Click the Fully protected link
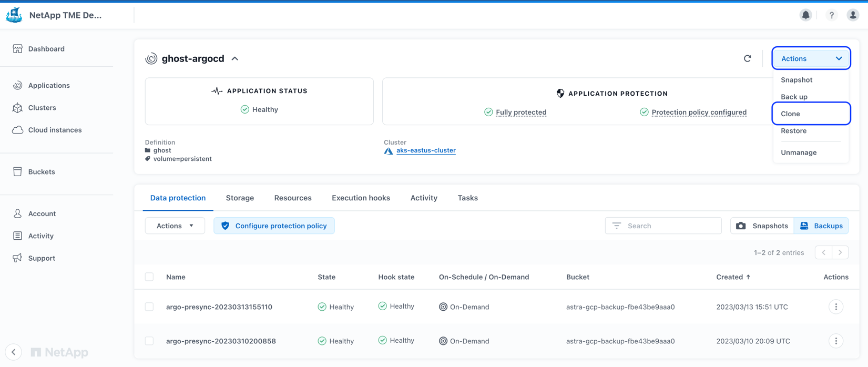The height and width of the screenshot is (367, 868). pos(521,113)
